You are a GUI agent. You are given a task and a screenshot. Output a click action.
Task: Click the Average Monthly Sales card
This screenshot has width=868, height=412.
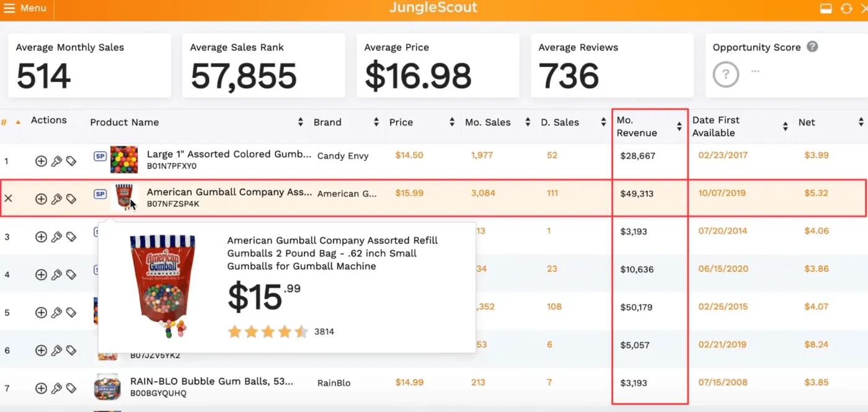coord(89,65)
